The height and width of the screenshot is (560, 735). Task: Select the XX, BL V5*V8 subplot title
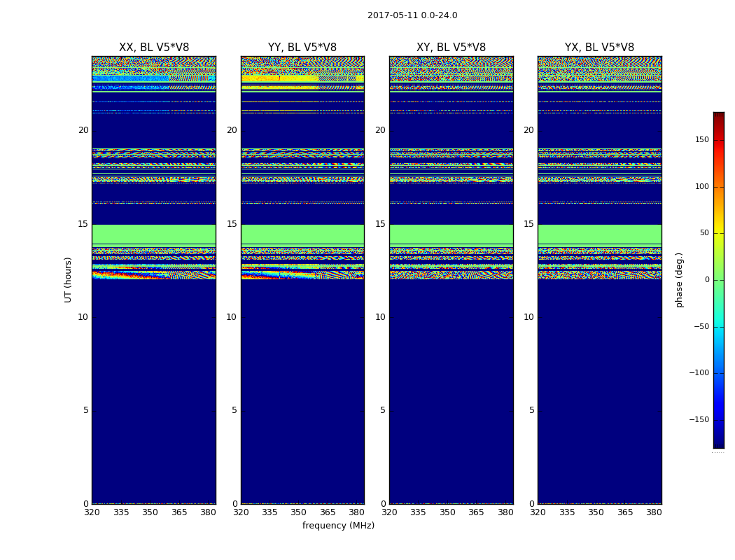pyautogui.click(x=154, y=48)
